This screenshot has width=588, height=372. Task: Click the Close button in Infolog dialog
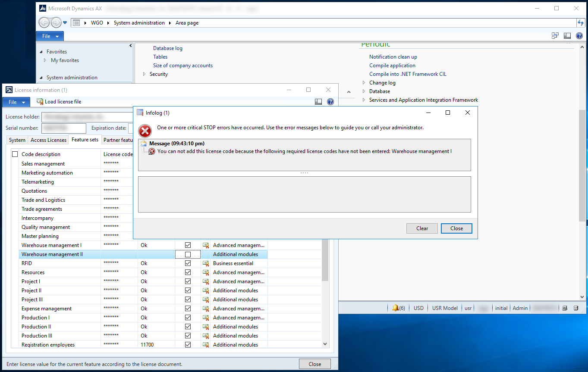point(456,228)
